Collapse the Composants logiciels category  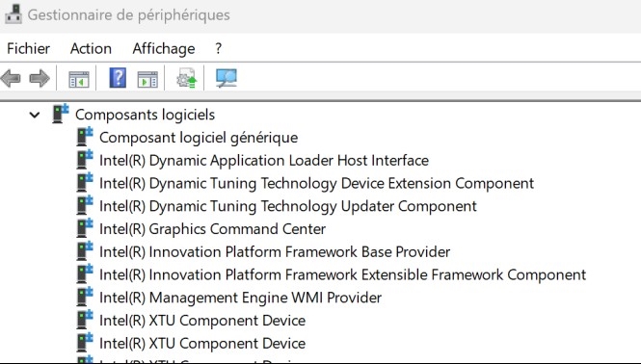35,115
